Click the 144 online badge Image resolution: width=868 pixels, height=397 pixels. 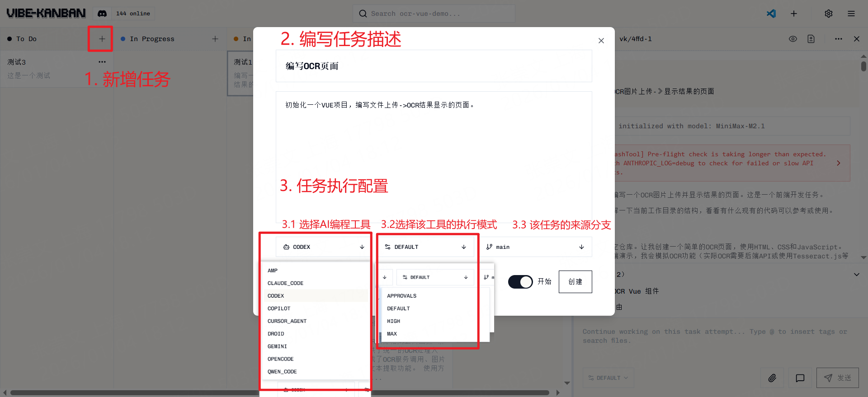click(133, 14)
